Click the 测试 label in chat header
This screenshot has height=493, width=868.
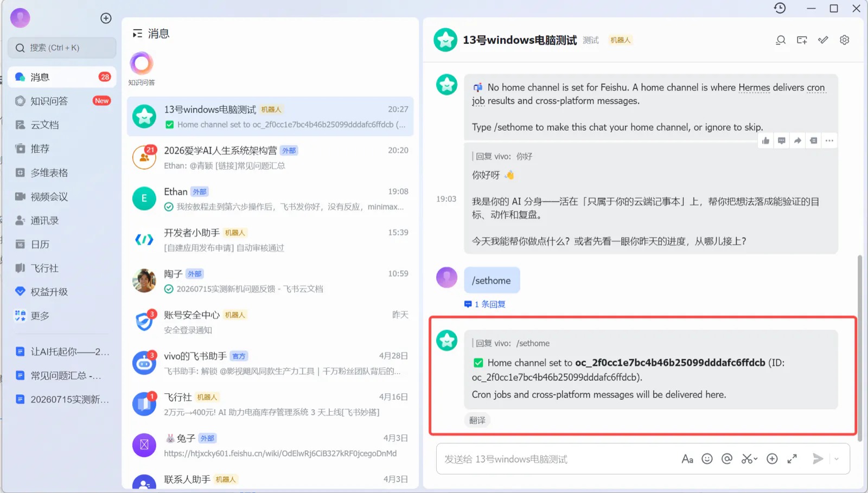point(591,40)
